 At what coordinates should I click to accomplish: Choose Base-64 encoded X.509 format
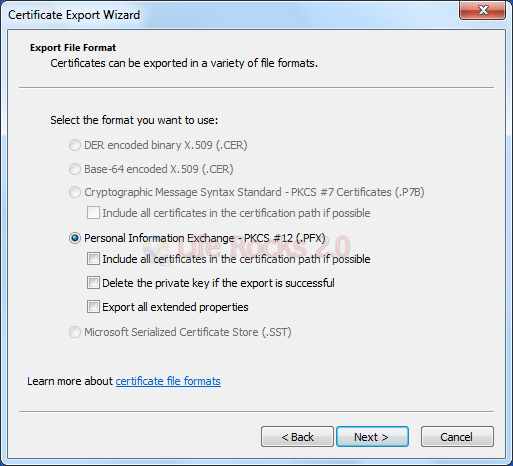click(75, 169)
